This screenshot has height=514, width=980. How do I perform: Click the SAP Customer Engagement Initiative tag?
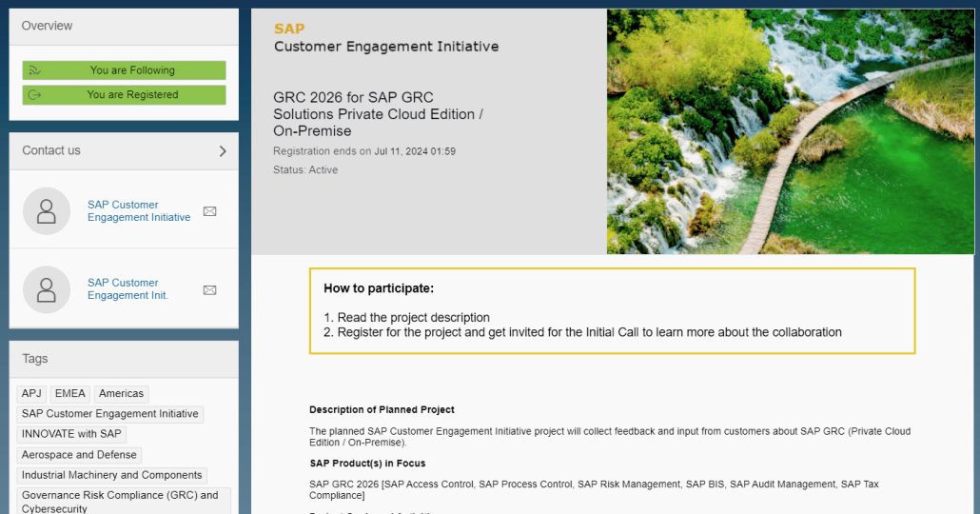click(109, 414)
